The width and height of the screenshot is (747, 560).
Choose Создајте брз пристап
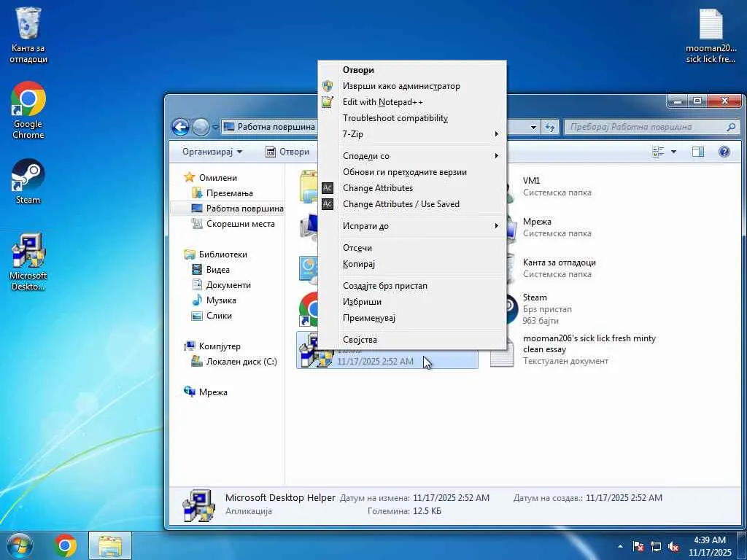click(412, 286)
